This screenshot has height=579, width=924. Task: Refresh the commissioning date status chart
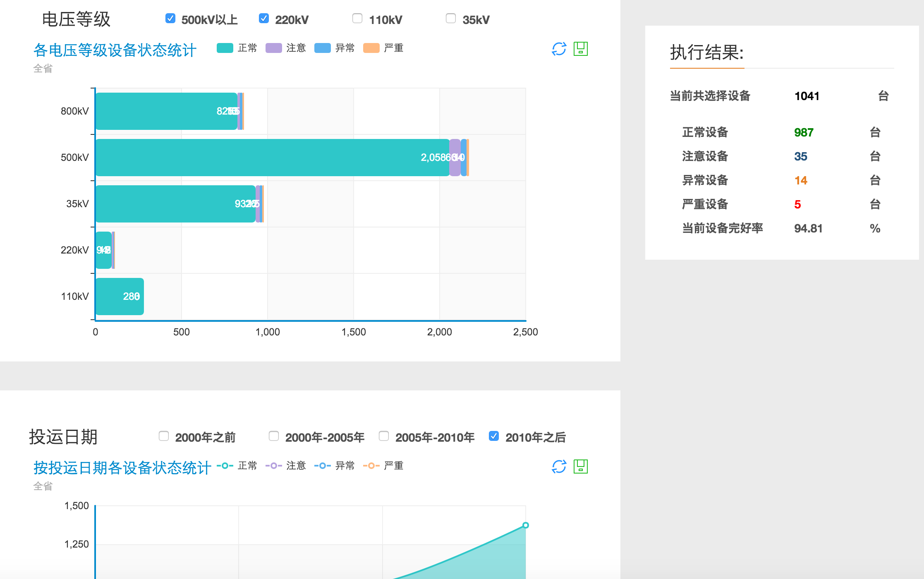click(559, 467)
